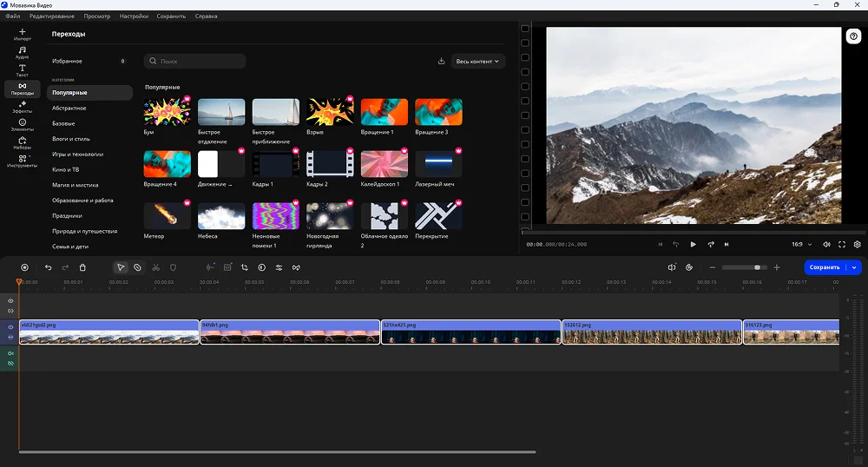This screenshot has height=467, width=868.
Task: Select the blade cut tool
Action: coord(137,267)
